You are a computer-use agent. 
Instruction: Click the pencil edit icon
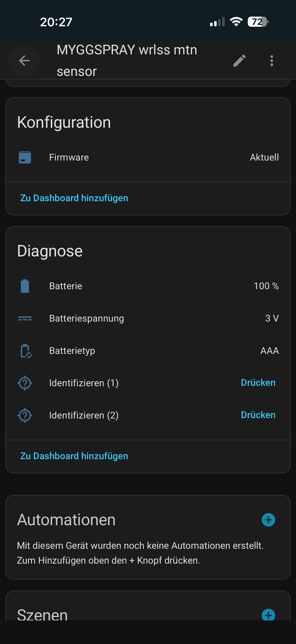click(x=239, y=60)
